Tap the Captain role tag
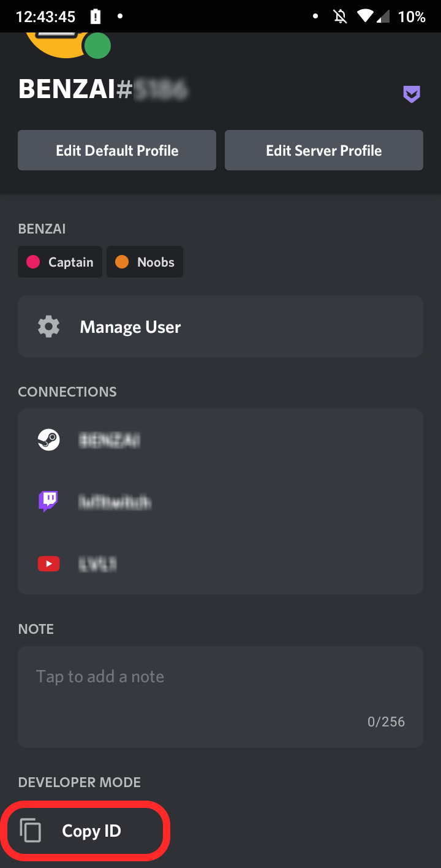The height and width of the screenshot is (868, 441). 60,262
